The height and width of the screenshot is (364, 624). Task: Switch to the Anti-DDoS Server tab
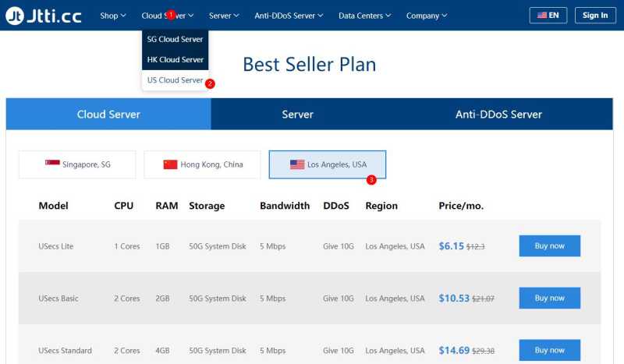click(498, 114)
